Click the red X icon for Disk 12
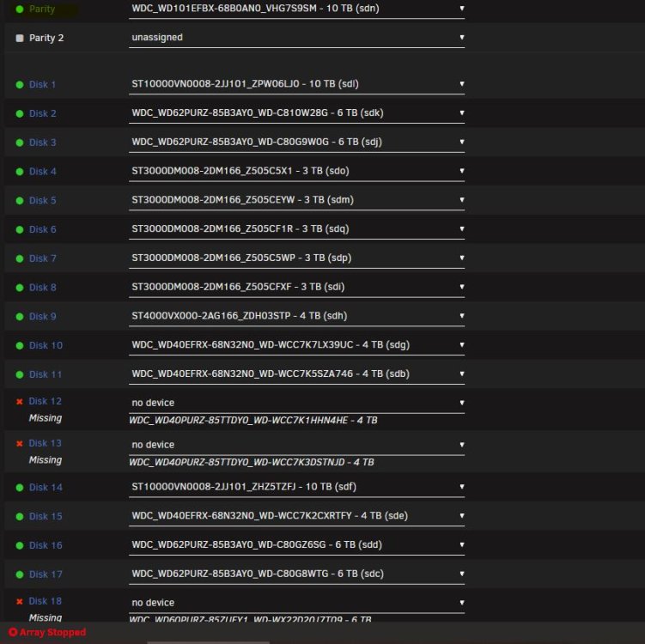The height and width of the screenshot is (644, 645). [x=20, y=402]
